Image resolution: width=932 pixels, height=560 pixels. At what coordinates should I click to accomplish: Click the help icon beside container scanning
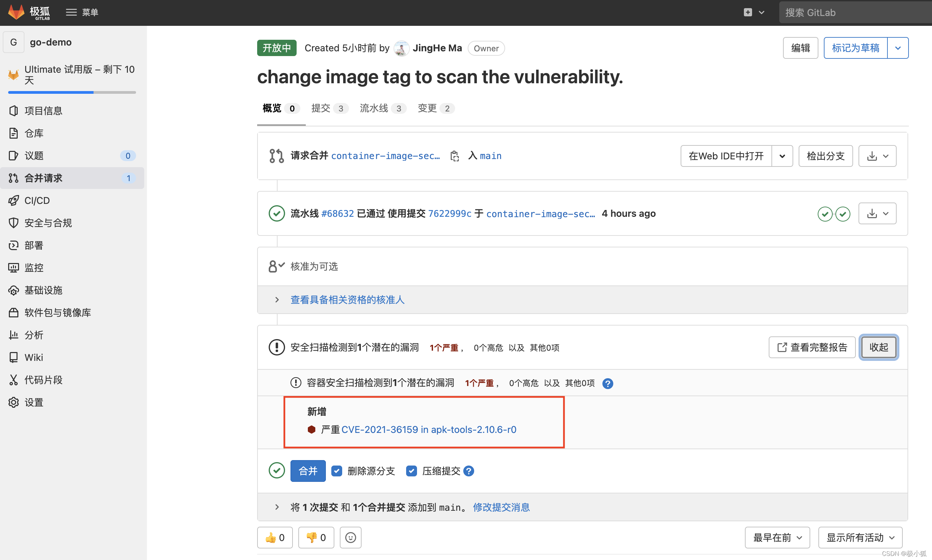coord(608,383)
